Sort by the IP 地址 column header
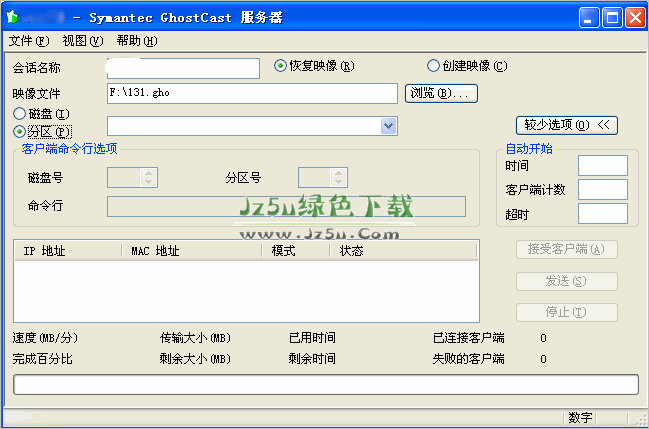The width and height of the screenshot is (649, 429). [x=68, y=251]
